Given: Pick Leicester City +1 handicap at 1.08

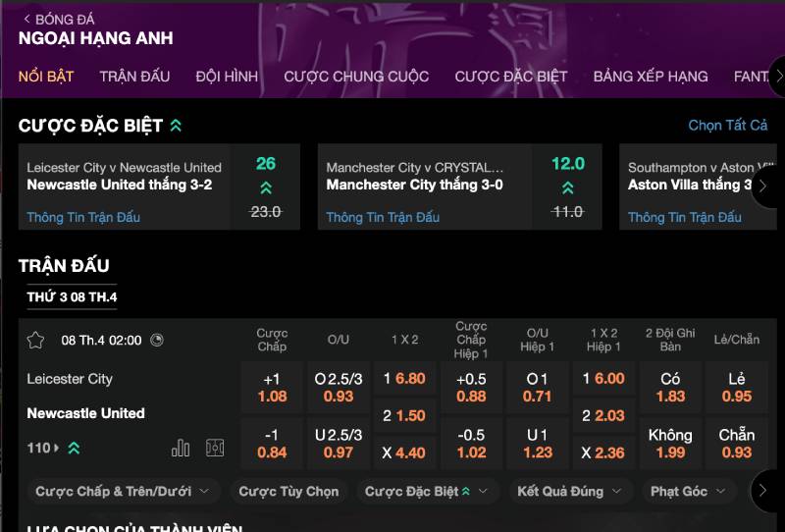Looking at the screenshot, I should (x=272, y=388).
